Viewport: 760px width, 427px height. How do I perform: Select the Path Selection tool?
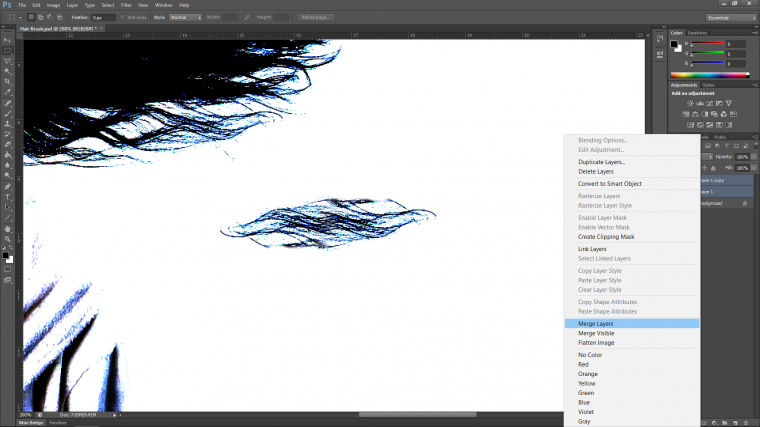[7, 207]
